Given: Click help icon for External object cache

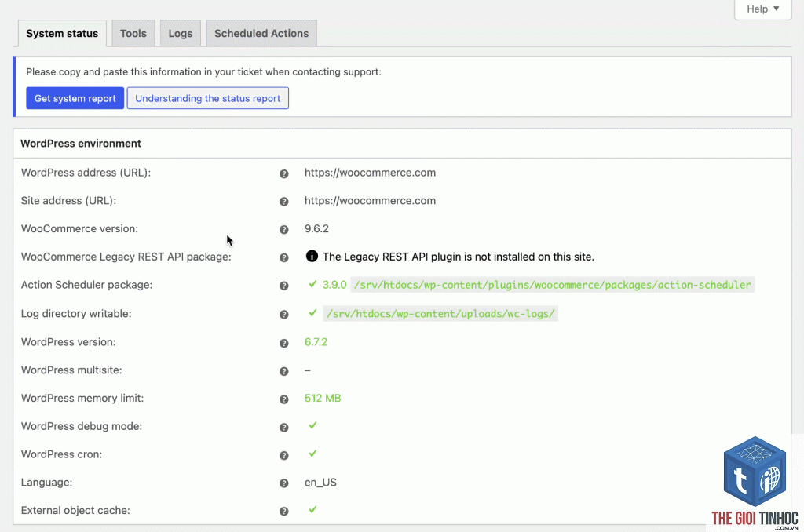Looking at the screenshot, I should click(x=283, y=512).
